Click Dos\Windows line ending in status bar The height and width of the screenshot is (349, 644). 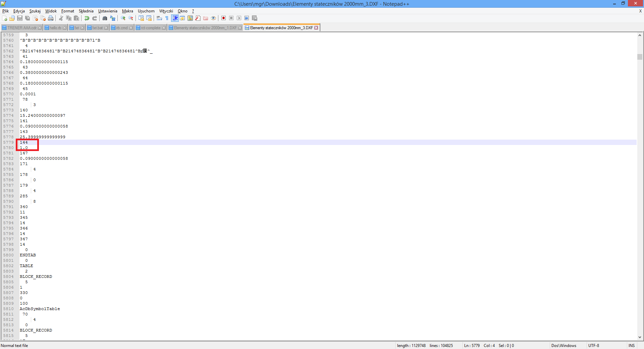563,346
